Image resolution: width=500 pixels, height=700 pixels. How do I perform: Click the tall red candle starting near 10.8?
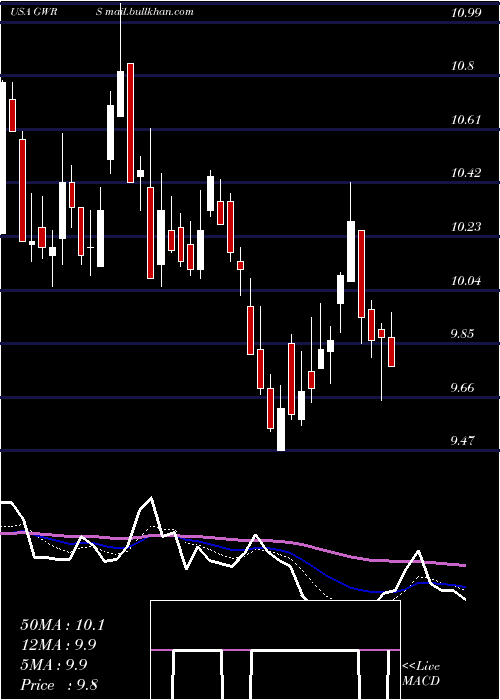coord(130,123)
